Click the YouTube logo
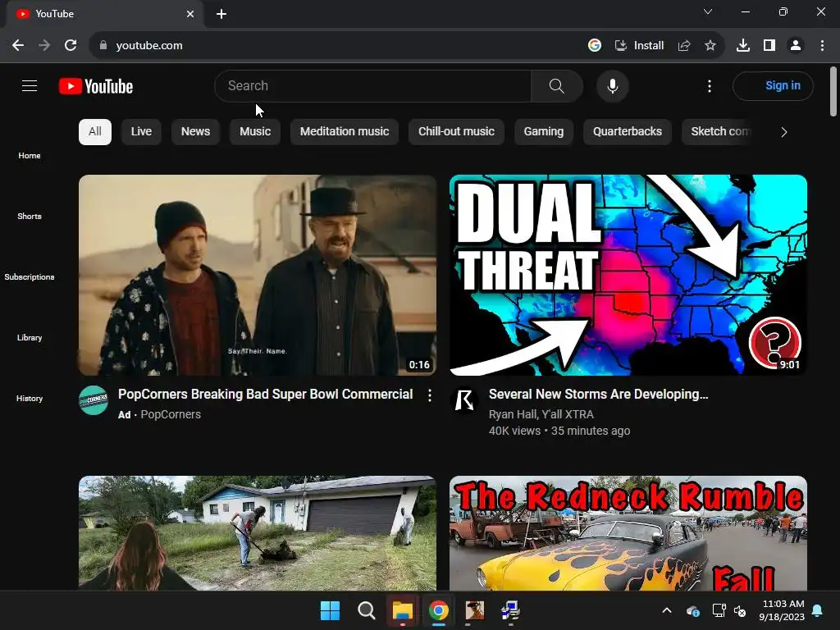The height and width of the screenshot is (630, 840). pos(96,86)
